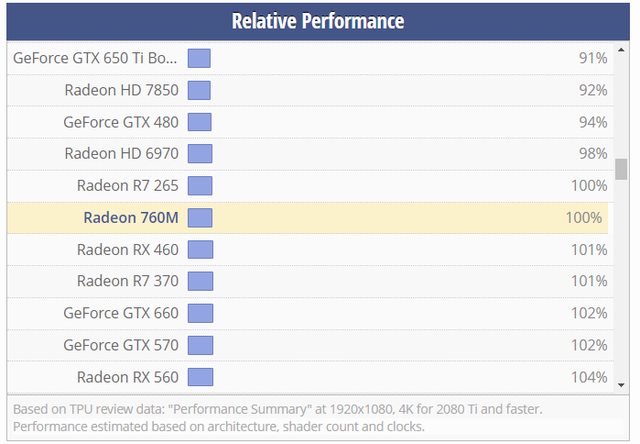Click the Radeon 760M performance bar
Viewport: 640px width, 444px height.
[200, 218]
